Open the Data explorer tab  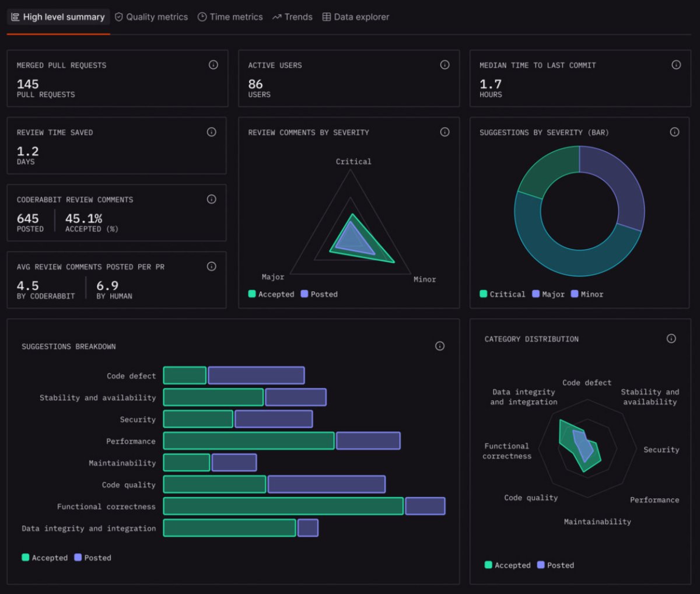pos(356,17)
